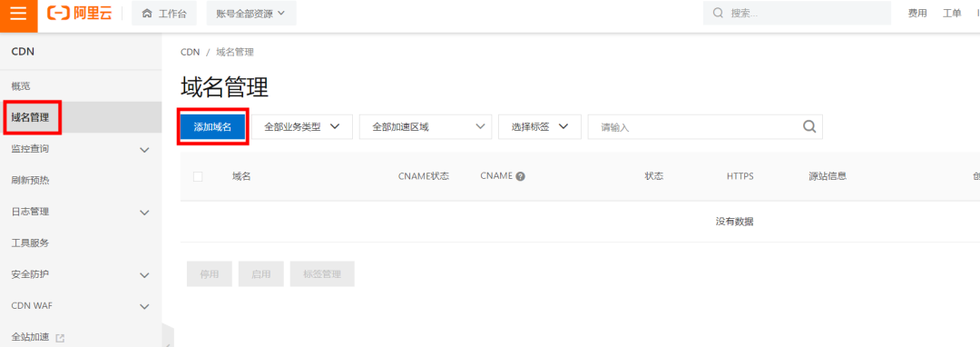Click the CNAME状态 column header
Screen dimensions: 980x347
tap(424, 176)
